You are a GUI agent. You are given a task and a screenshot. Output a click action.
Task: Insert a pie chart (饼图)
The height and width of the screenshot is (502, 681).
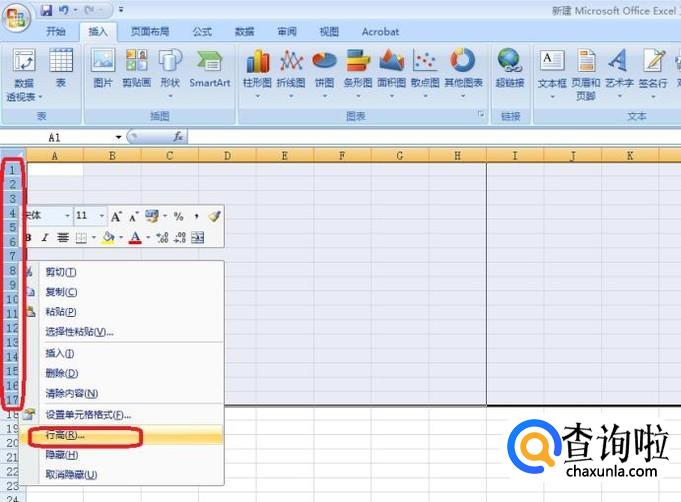pos(324,73)
